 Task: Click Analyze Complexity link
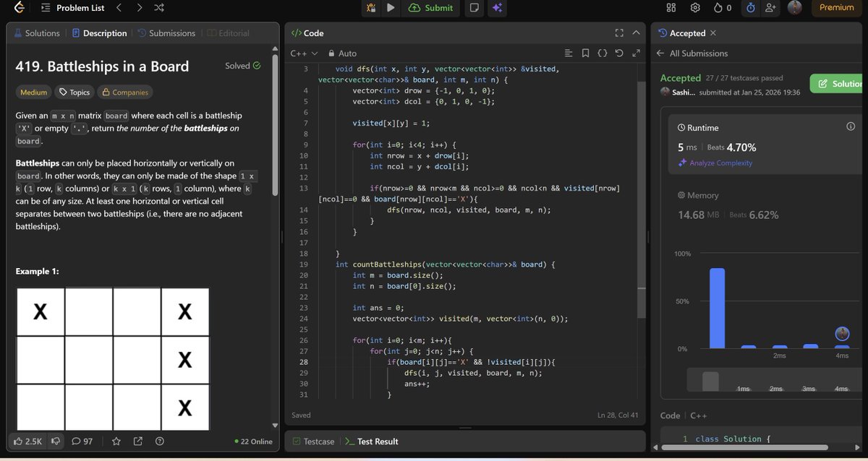click(715, 163)
